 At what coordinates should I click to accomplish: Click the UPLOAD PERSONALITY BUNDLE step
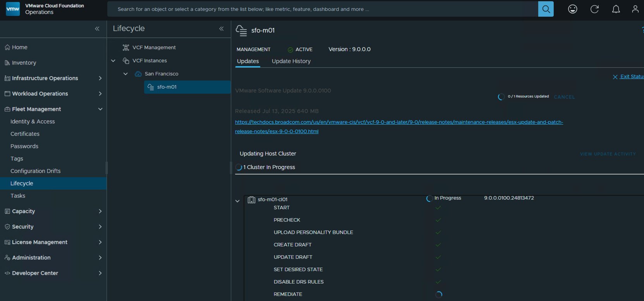coord(313,233)
